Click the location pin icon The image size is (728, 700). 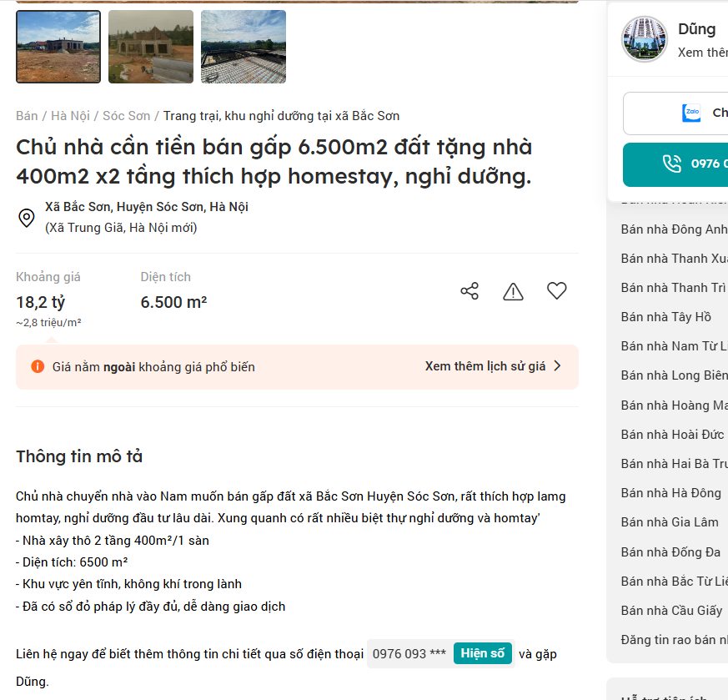pyautogui.click(x=27, y=218)
